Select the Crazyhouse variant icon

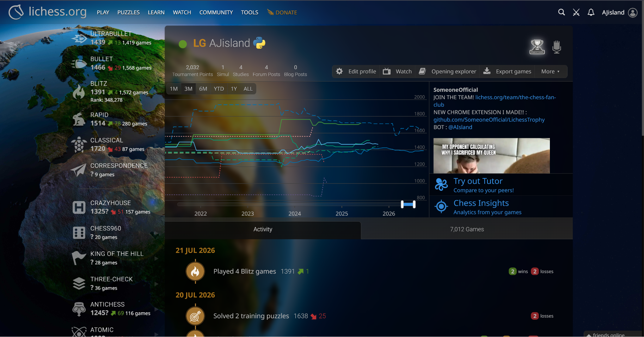coord(79,207)
